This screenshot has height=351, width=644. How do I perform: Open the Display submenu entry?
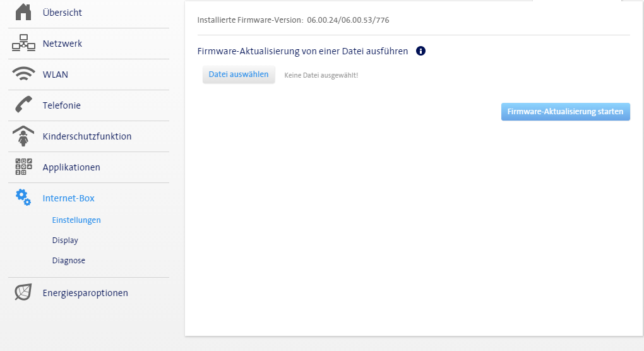(x=65, y=240)
